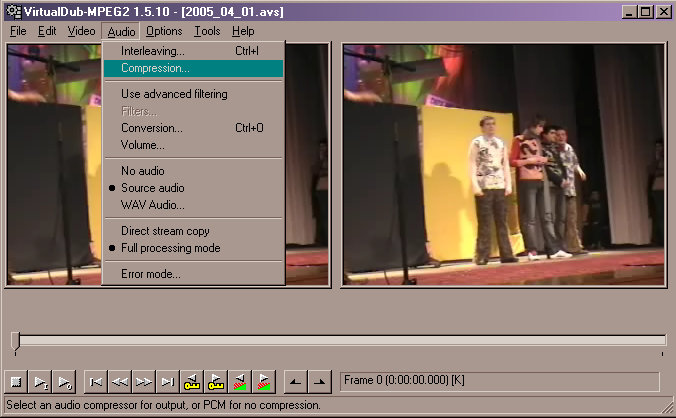Jump to the start of the video
The width and height of the screenshot is (676, 418).
point(96,381)
